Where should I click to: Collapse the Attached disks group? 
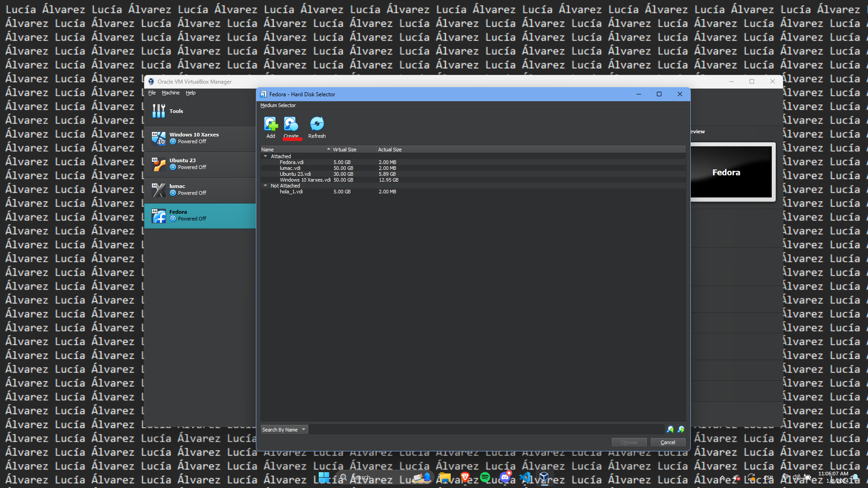tap(265, 156)
